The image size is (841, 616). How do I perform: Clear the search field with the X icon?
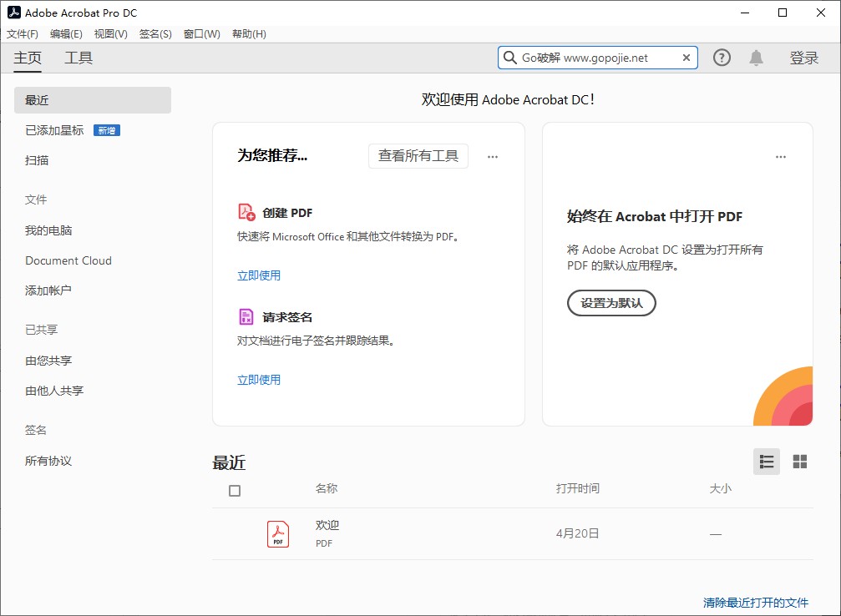pos(686,58)
